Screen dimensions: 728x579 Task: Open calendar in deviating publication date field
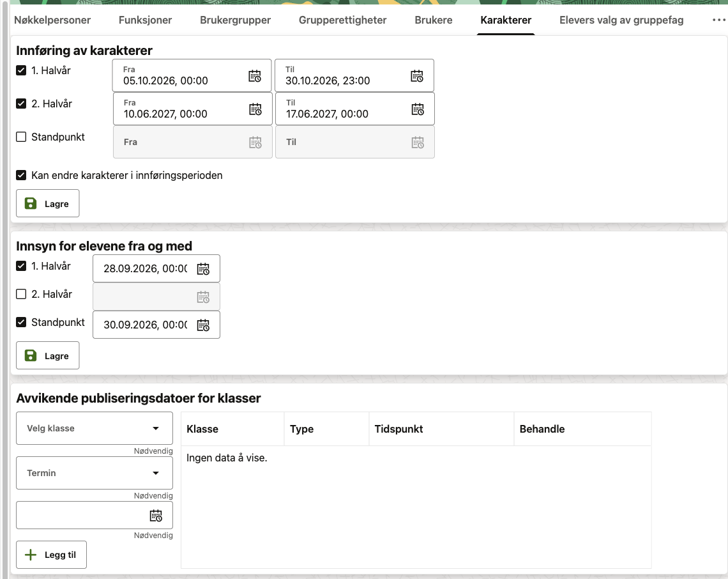click(156, 515)
